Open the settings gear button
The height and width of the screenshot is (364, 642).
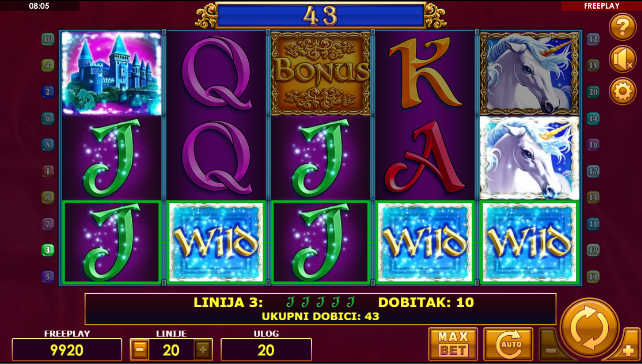tap(622, 91)
